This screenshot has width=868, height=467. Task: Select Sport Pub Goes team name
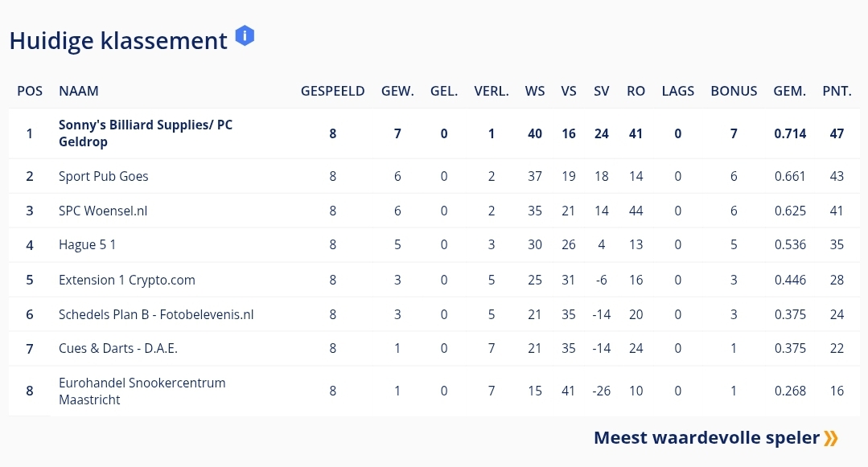pyautogui.click(x=103, y=176)
